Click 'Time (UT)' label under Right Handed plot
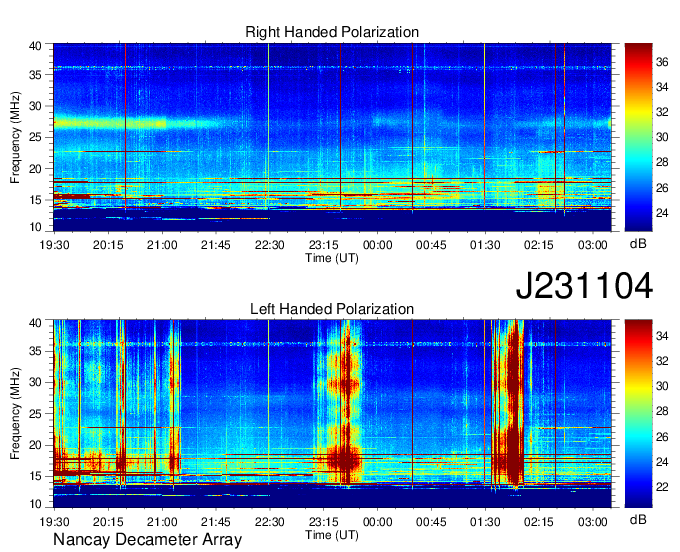This screenshot has width=680, height=552. coord(332,258)
